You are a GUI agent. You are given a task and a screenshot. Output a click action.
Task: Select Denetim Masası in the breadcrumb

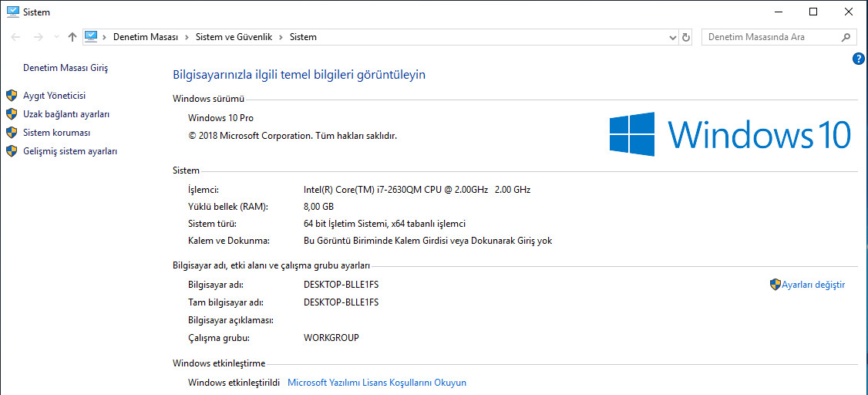pyautogui.click(x=146, y=37)
